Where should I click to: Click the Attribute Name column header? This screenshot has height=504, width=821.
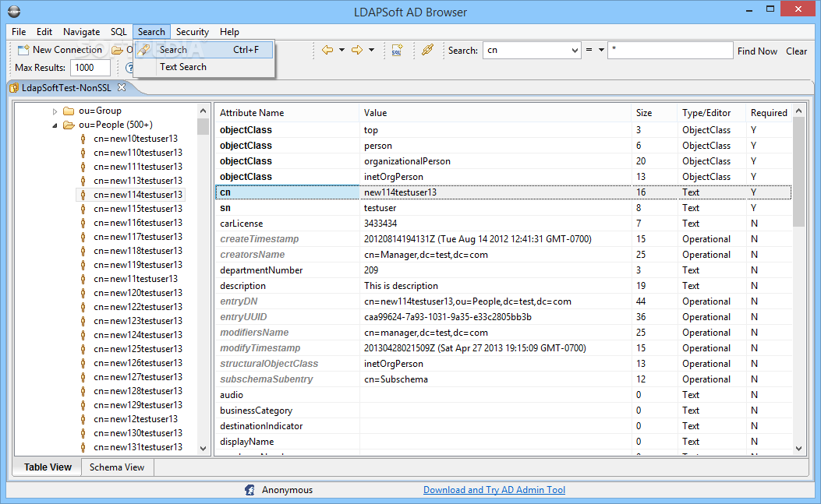(x=286, y=113)
